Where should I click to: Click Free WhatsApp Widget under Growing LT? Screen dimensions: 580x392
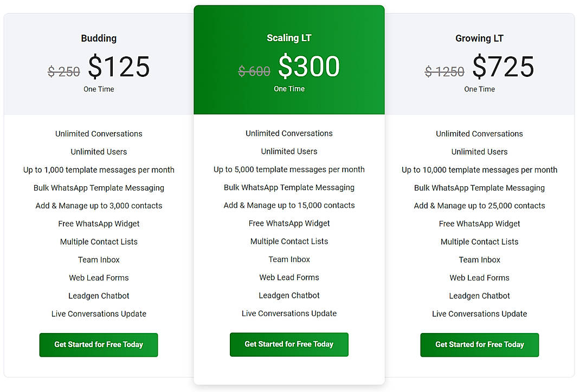pyautogui.click(x=479, y=223)
